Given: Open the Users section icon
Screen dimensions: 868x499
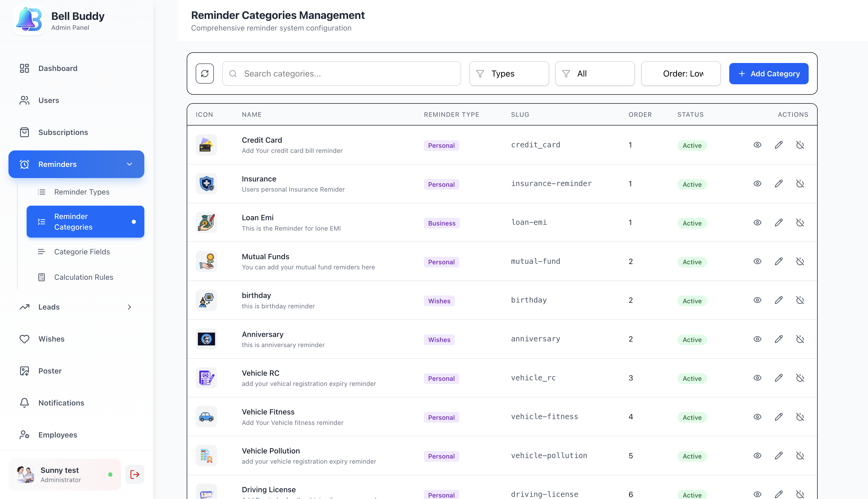Looking at the screenshot, I should [x=24, y=100].
